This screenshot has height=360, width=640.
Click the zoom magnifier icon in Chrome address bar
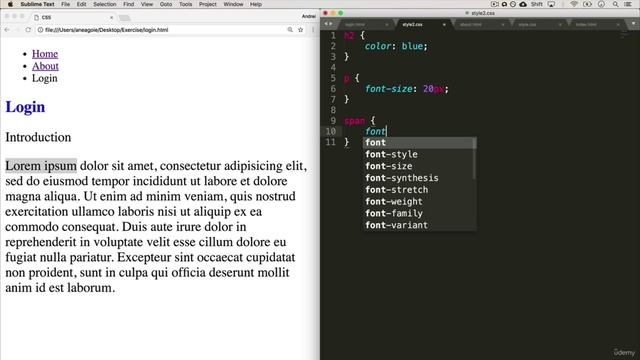(290, 30)
